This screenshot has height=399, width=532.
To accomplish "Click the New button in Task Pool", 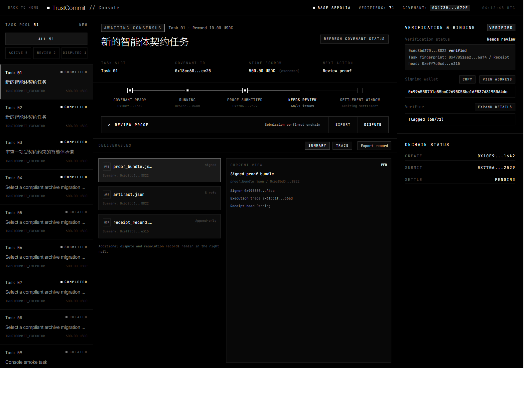I will point(83,25).
